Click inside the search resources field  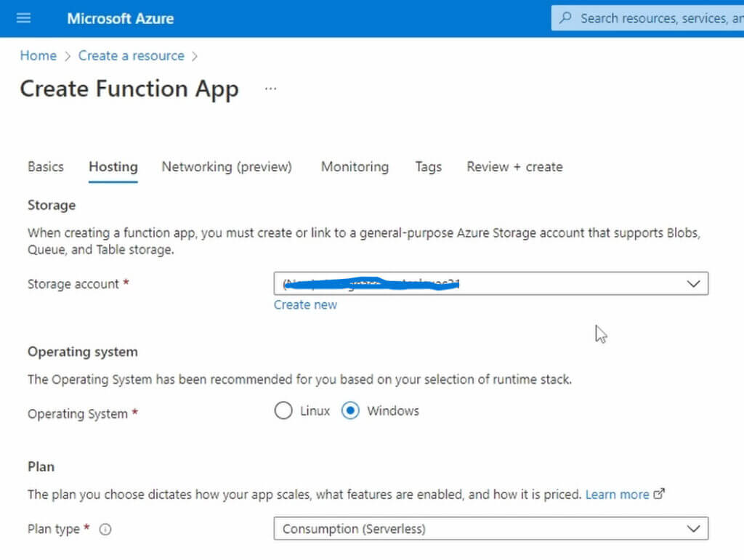(x=639, y=18)
